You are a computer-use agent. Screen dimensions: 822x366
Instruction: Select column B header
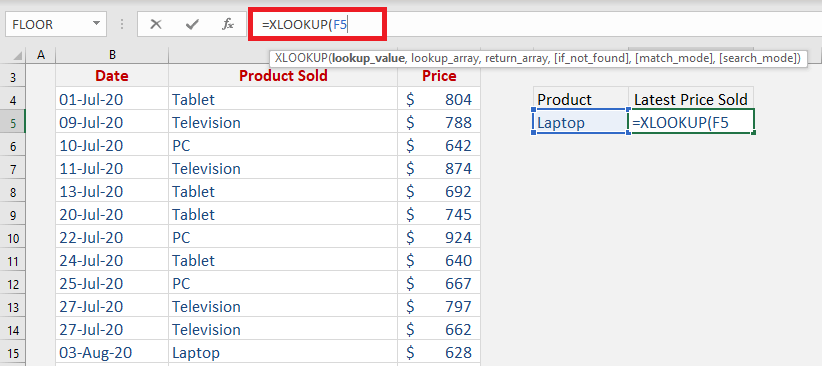[x=112, y=55]
